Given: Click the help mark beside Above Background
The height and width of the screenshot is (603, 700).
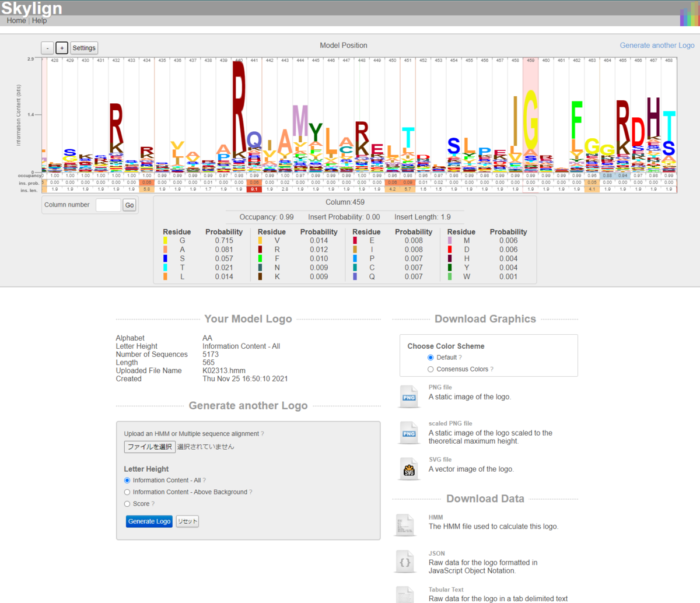Looking at the screenshot, I should (x=251, y=492).
